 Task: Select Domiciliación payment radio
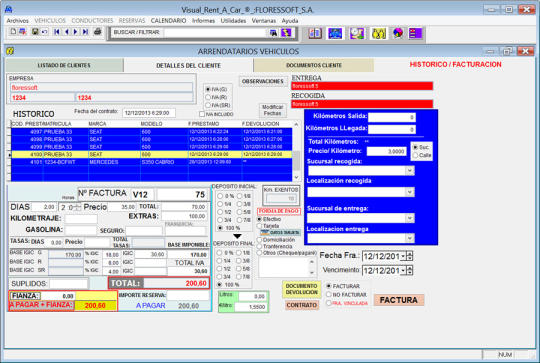(259, 240)
